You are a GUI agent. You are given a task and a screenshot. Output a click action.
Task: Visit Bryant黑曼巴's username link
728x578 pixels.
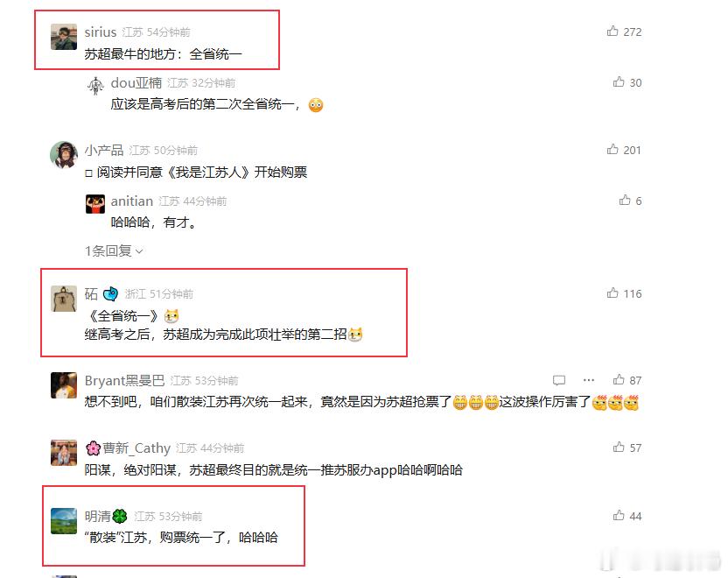tap(124, 381)
